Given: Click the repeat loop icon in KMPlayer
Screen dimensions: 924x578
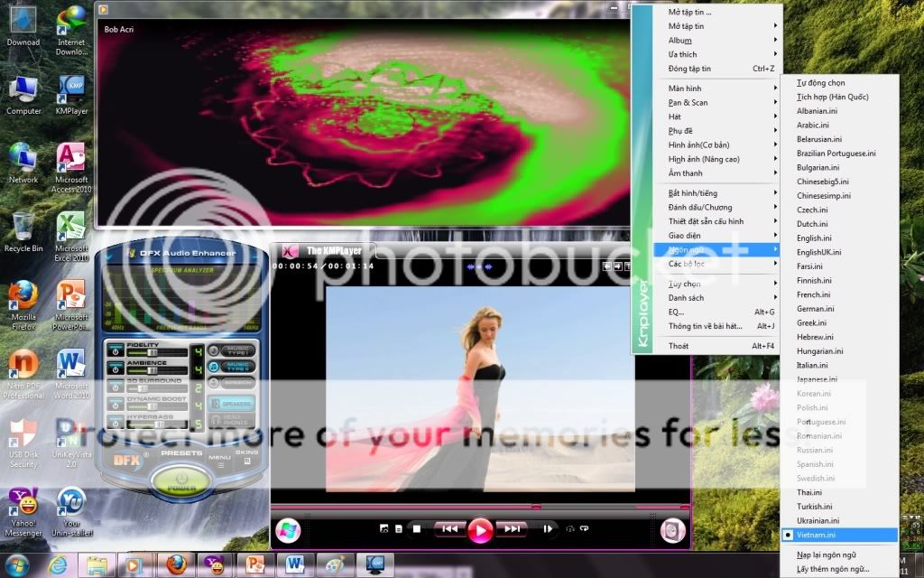Looking at the screenshot, I should [x=585, y=528].
